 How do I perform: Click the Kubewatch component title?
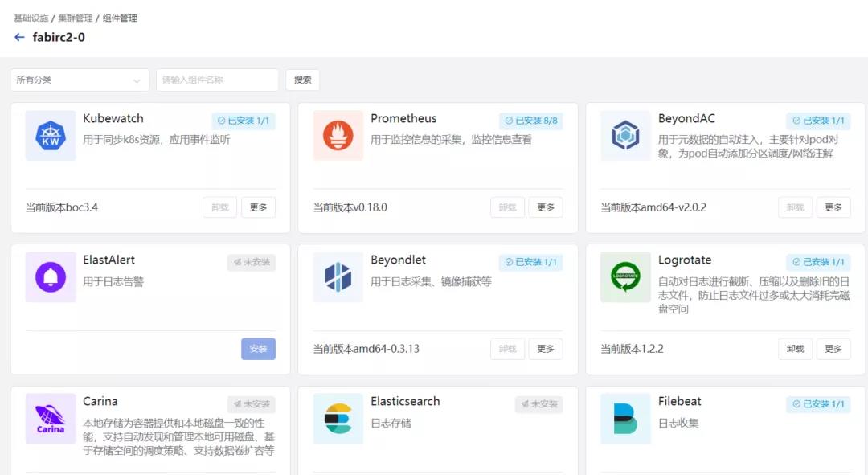tap(113, 118)
